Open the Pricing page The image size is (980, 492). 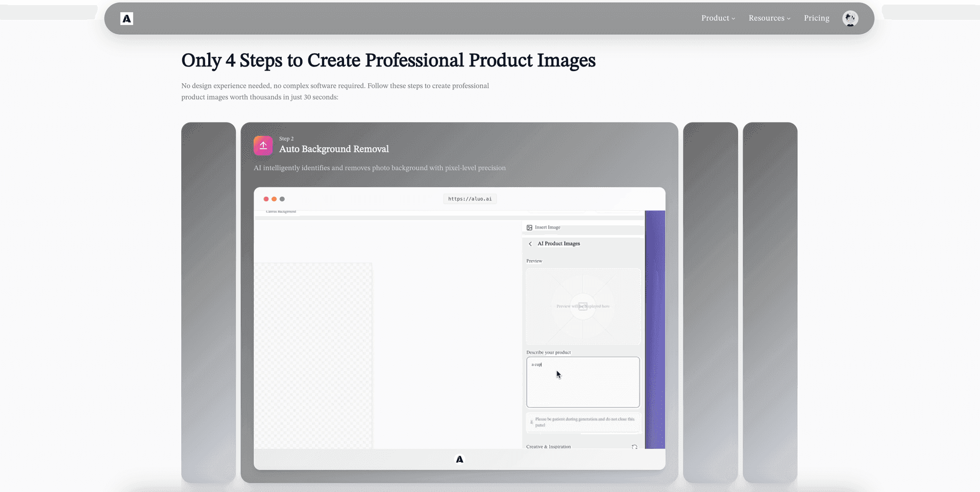816,18
